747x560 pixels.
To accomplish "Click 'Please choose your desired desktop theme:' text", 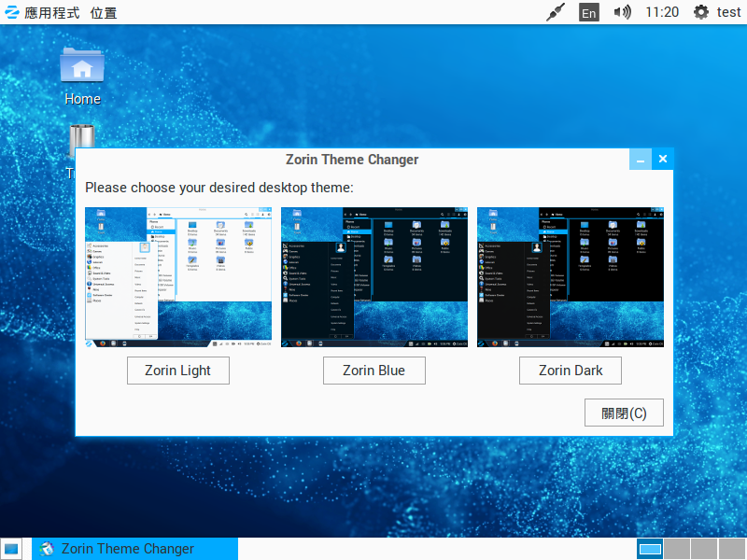I will (219, 188).
